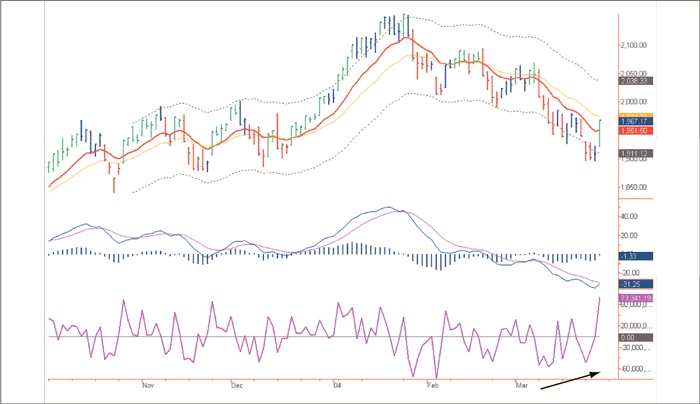
Task: Click the purple 73,341 oscillator value tag
Action: click(x=635, y=297)
